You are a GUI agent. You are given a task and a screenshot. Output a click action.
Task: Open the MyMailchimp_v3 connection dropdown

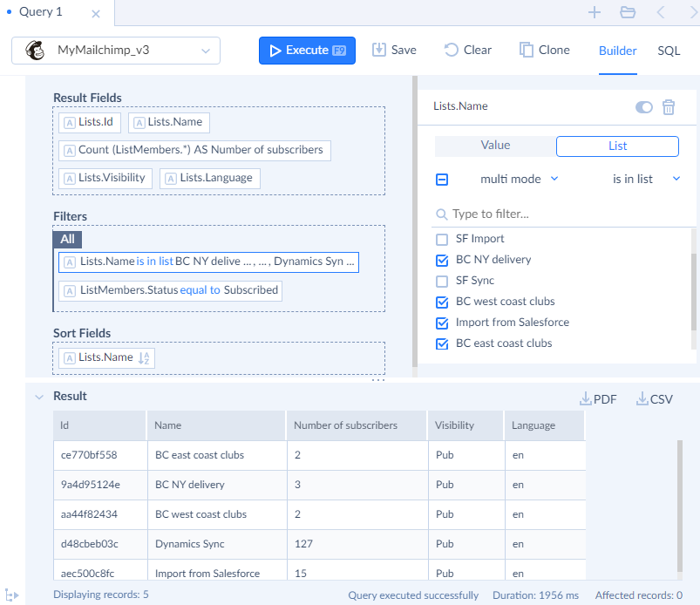click(x=205, y=51)
